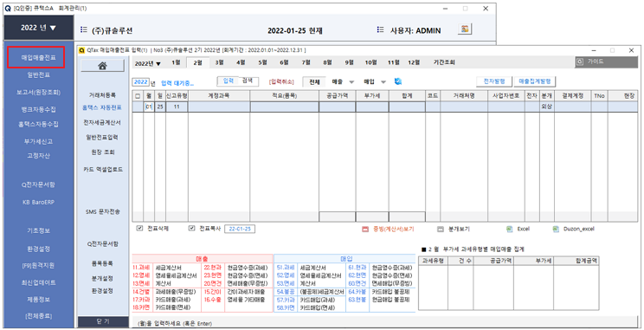This screenshot has height=330, width=644.
Task: Open 품목등록 in QTax side menu
Action: [x=102, y=263]
